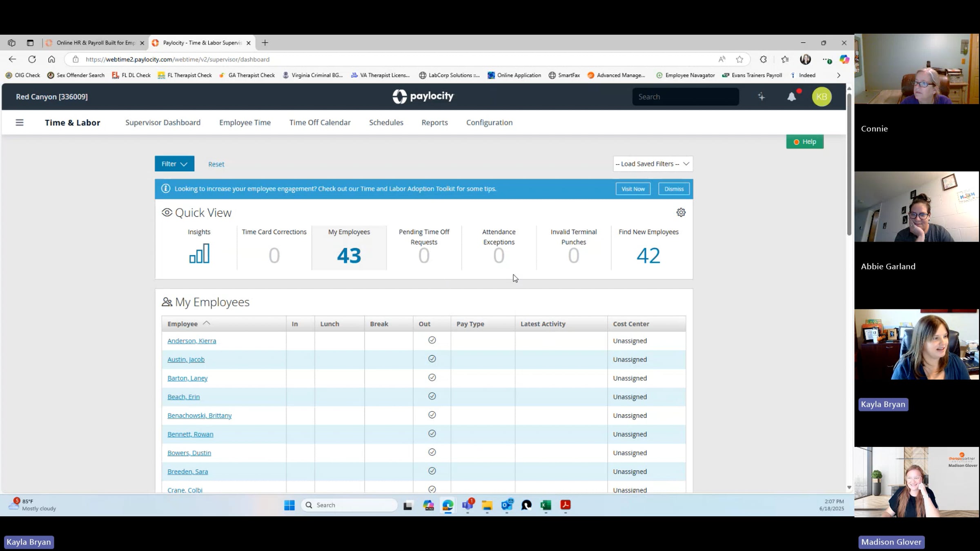
Task: Expand the Filter dropdown button
Action: tap(174, 164)
